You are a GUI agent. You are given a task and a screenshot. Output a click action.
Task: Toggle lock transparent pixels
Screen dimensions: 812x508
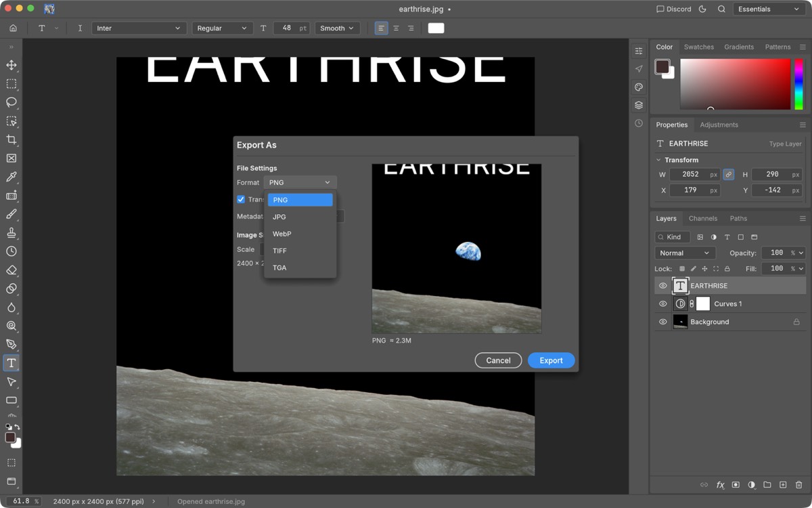tap(682, 269)
